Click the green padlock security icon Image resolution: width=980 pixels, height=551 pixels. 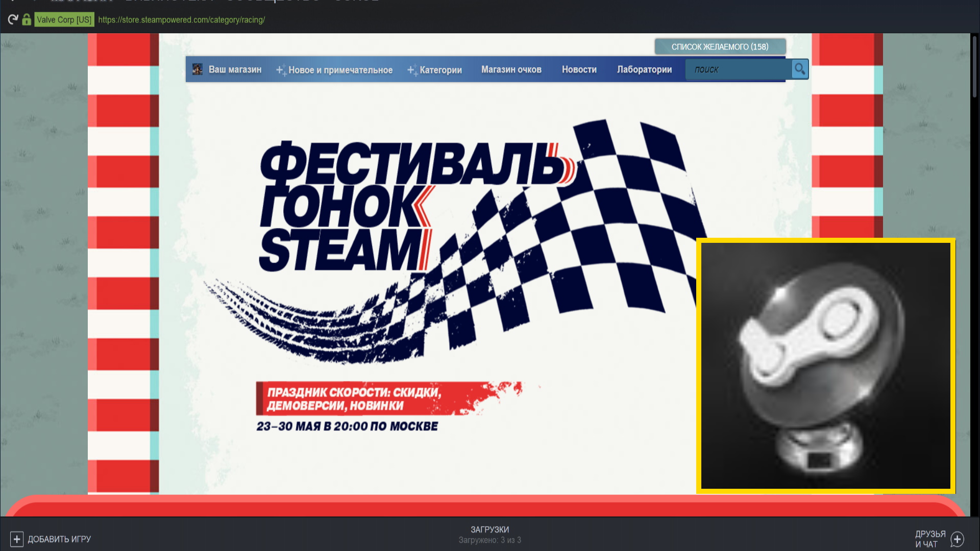(x=27, y=20)
